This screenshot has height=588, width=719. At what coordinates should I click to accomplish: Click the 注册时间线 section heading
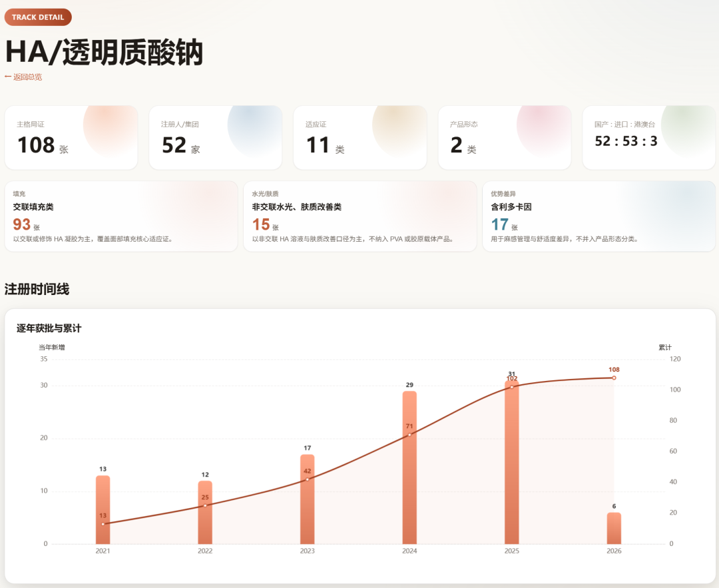(x=37, y=290)
